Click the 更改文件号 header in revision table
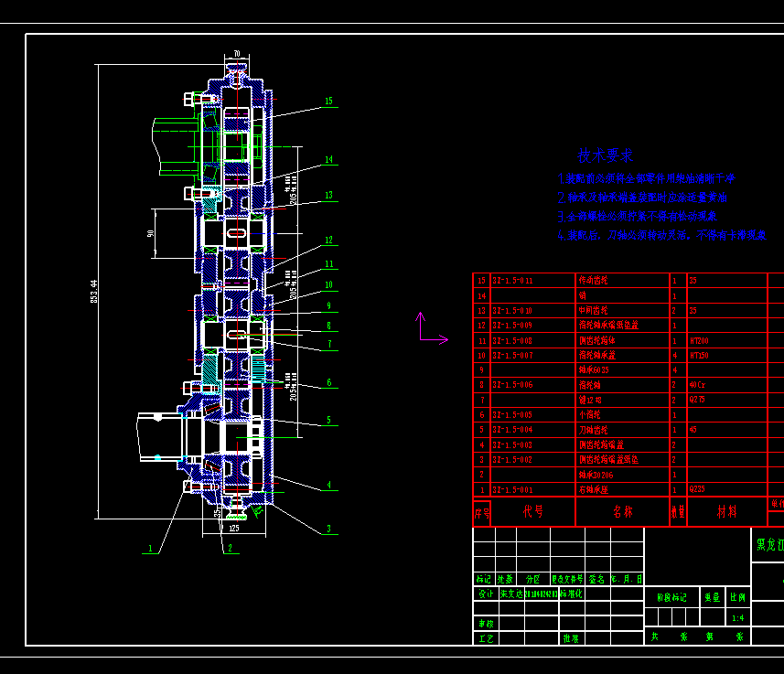 point(567,580)
